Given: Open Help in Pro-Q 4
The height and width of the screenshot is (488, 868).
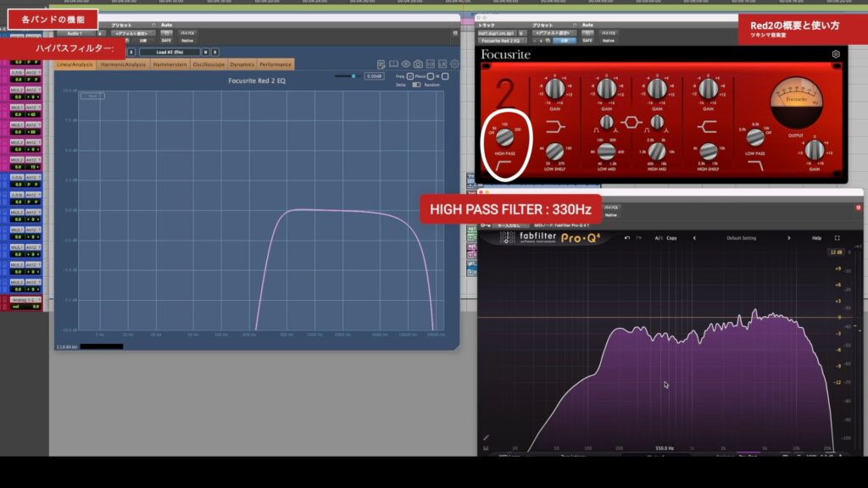Looking at the screenshot, I should click(816, 238).
